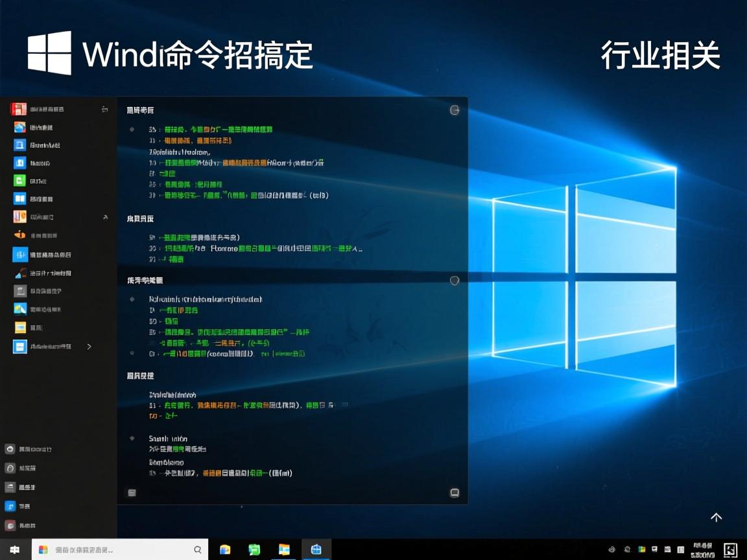The image size is (747, 560).
Task: Open the green app icon on the taskbar
Action: point(254,549)
